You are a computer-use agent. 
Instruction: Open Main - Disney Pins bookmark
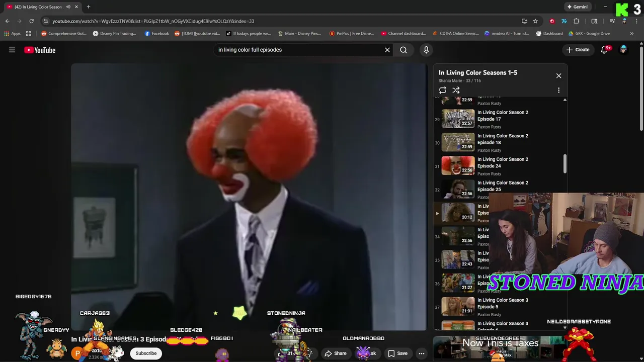pyautogui.click(x=299, y=34)
